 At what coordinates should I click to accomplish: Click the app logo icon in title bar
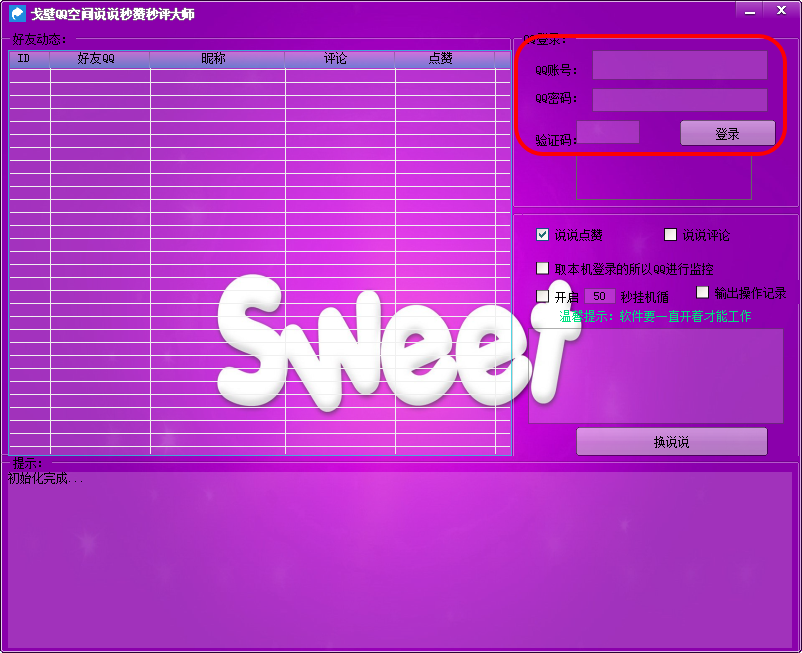point(17,14)
